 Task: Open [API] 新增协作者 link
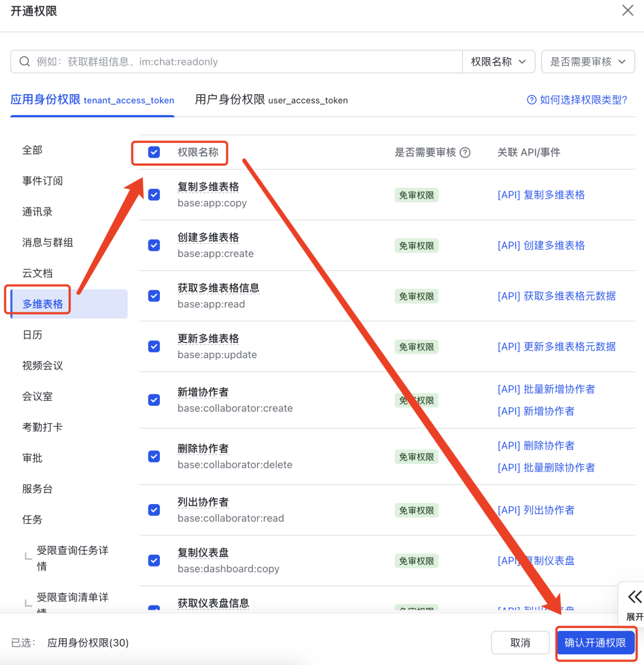536,411
